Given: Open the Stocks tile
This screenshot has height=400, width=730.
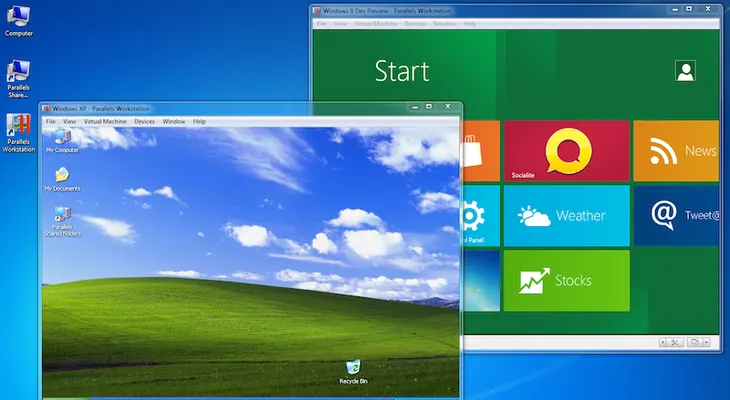Looking at the screenshot, I should click(567, 281).
